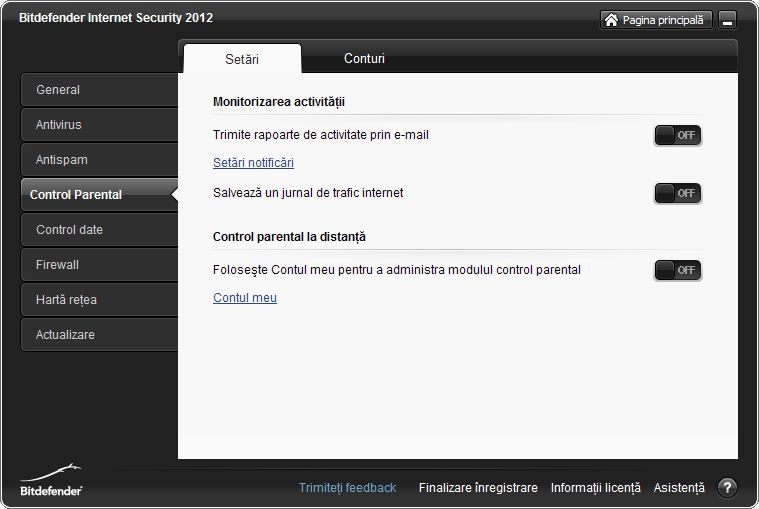Open Actualizare settings section
The image size is (759, 509).
[99, 335]
